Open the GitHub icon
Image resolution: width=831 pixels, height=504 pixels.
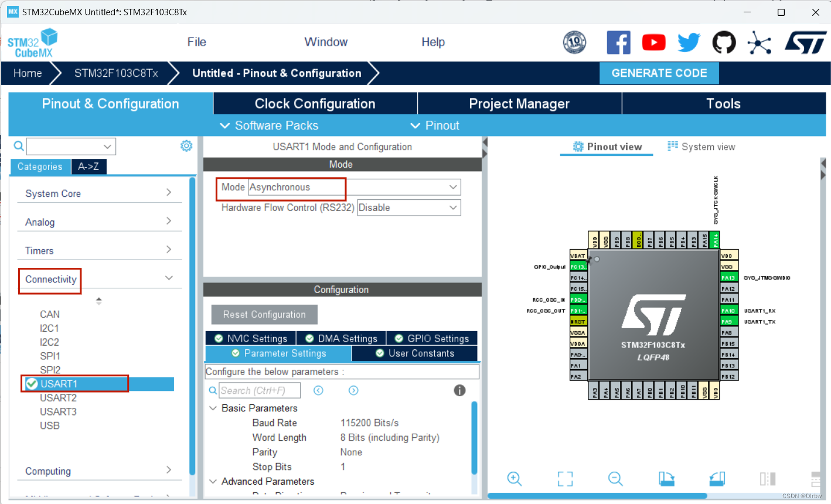point(724,42)
